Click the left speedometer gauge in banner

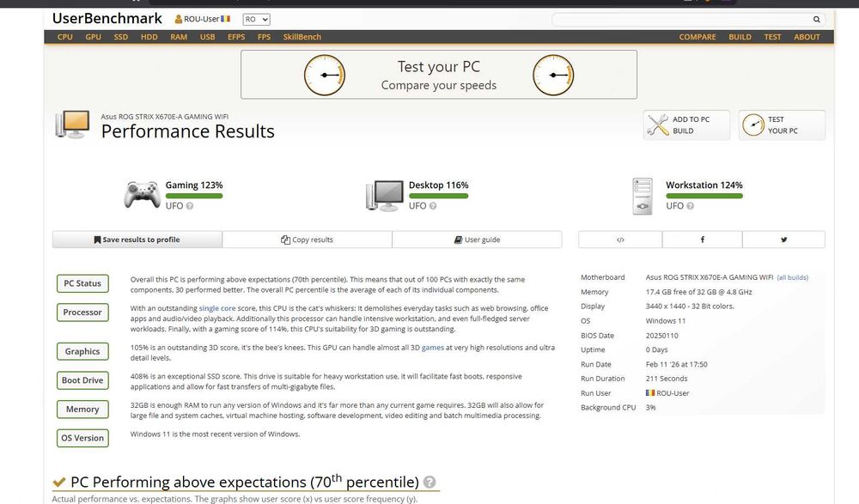[325, 75]
